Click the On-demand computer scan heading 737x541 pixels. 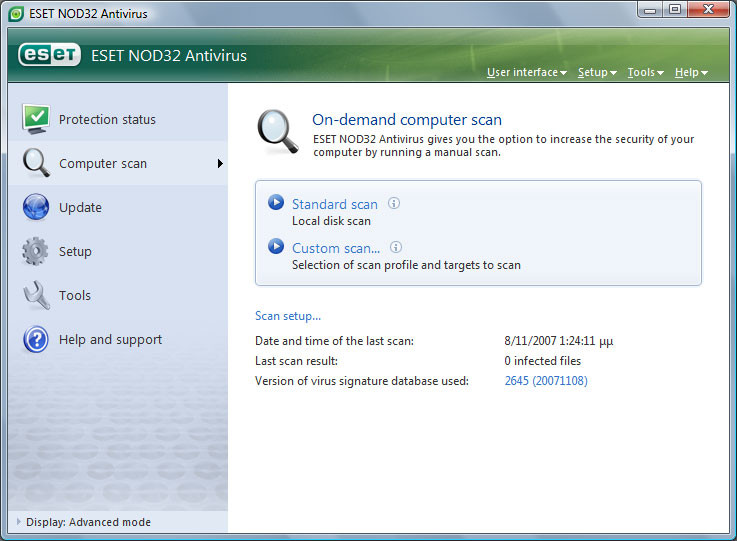(x=407, y=119)
